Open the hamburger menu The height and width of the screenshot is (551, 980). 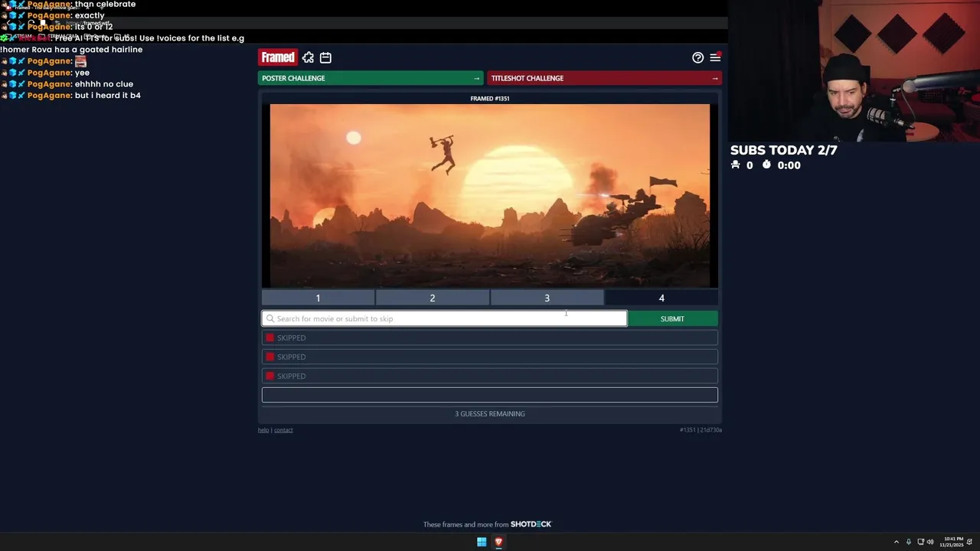715,57
